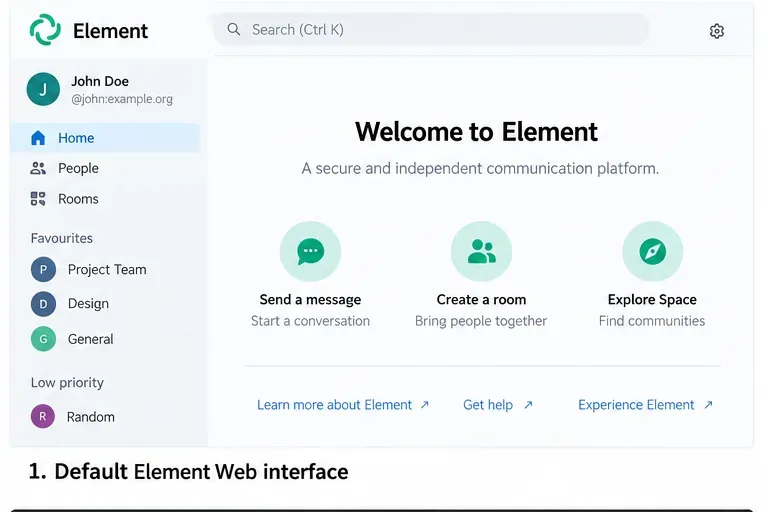This screenshot has height=512, width=768.
Task: Click the Rooms grid icon
Action: 38,199
